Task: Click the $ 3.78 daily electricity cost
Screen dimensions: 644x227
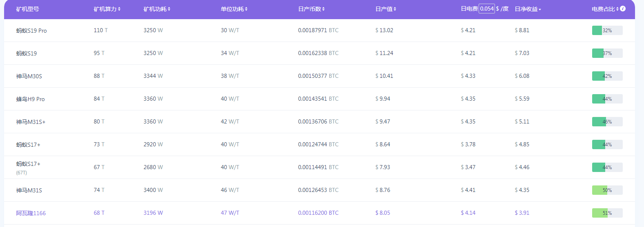Action: click(468, 144)
